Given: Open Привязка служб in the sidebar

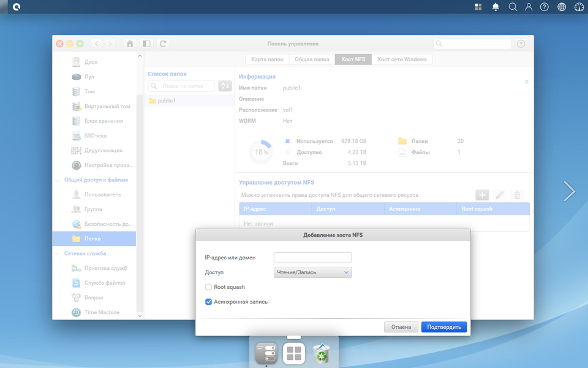Looking at the screenshot, I should 94,268.
